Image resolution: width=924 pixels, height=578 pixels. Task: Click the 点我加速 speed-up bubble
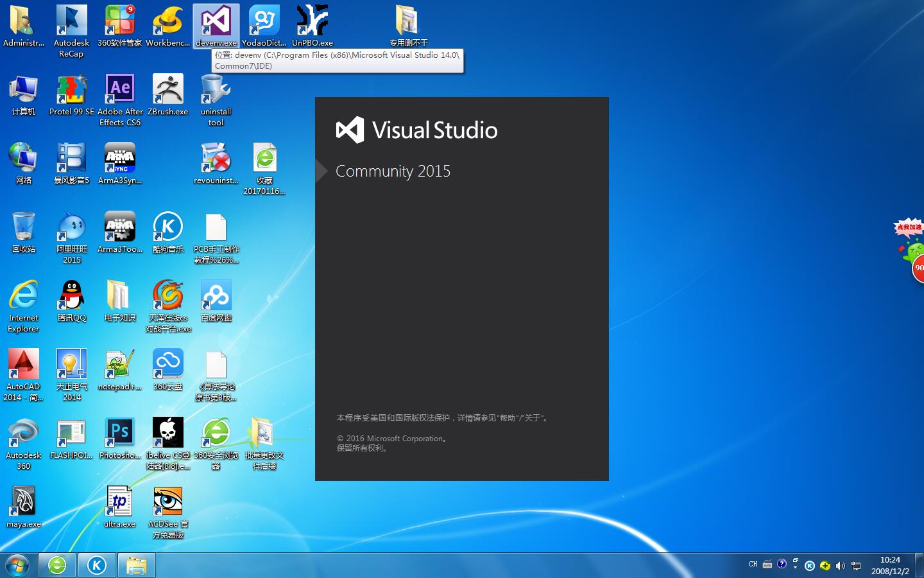[x=909, y=227]
